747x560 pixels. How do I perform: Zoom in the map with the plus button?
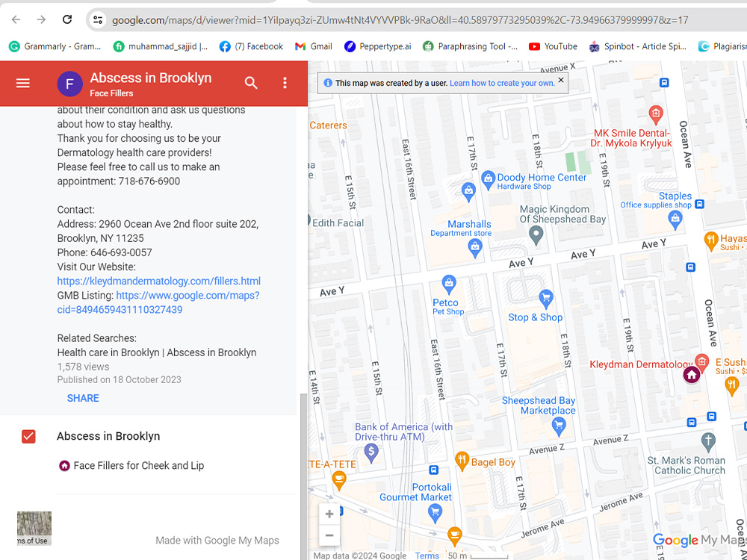click(x=329, y=514)
